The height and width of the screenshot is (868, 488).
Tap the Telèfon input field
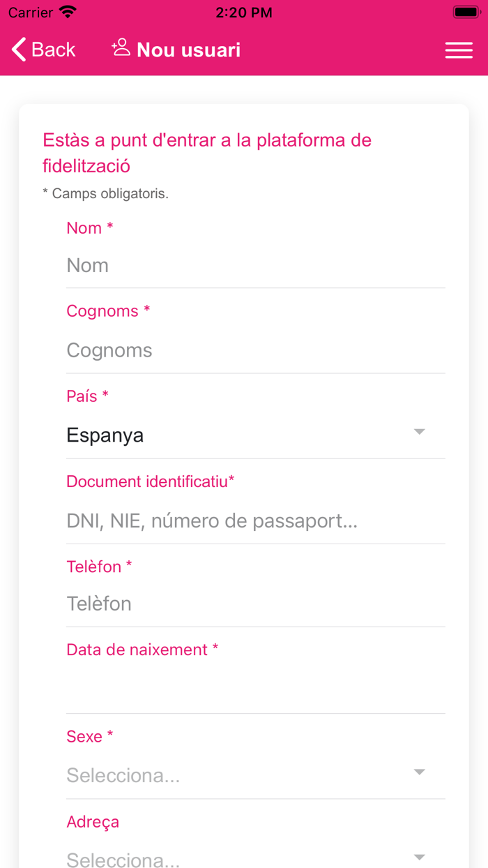pyautogui.click(x=255, y=604)
